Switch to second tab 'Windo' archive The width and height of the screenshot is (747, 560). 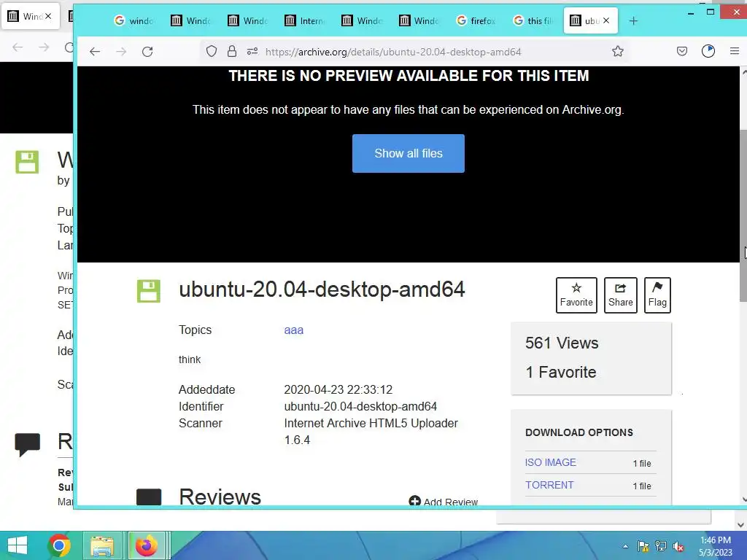(x=191, y=21)
